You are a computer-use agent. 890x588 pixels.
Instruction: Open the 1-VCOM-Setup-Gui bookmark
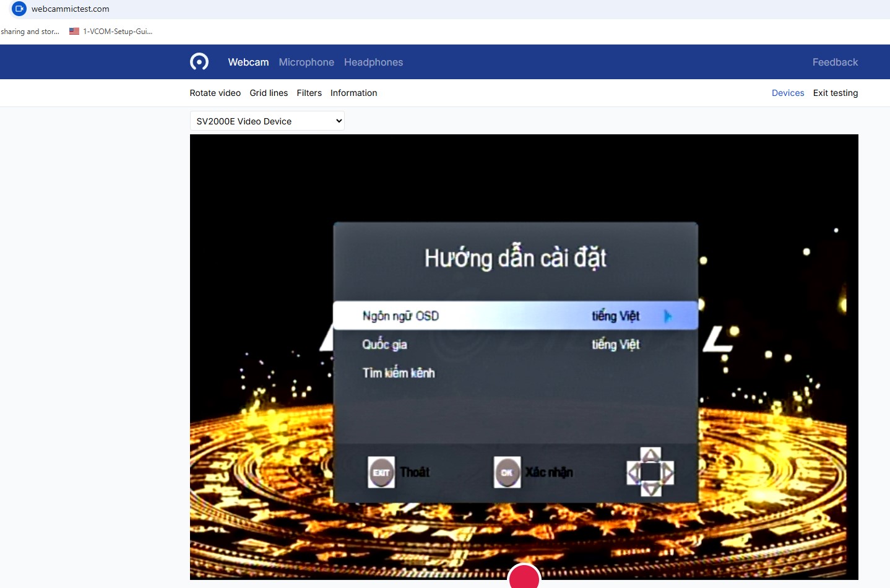[111, 32]
